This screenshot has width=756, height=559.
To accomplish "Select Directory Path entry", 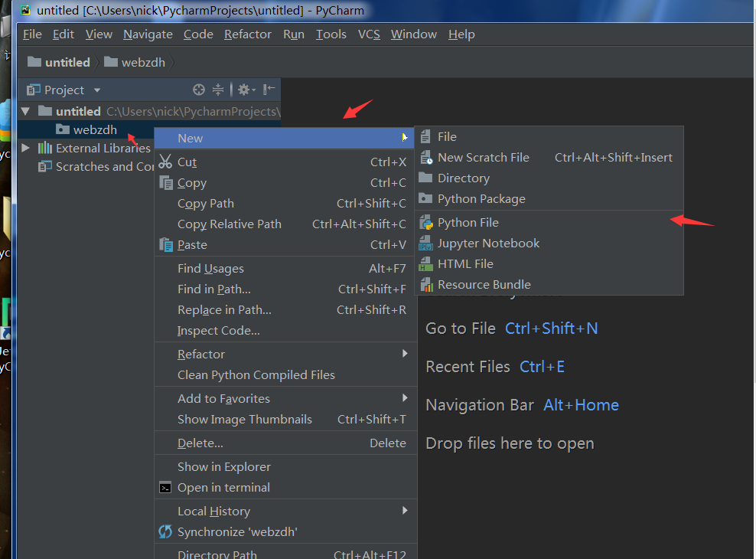I will [285, 553].
